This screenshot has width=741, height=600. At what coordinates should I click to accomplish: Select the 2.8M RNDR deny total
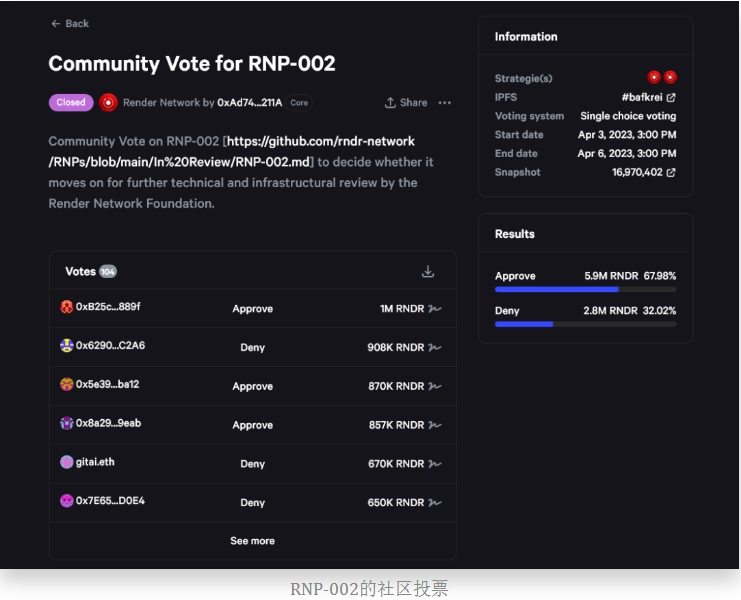610,310
